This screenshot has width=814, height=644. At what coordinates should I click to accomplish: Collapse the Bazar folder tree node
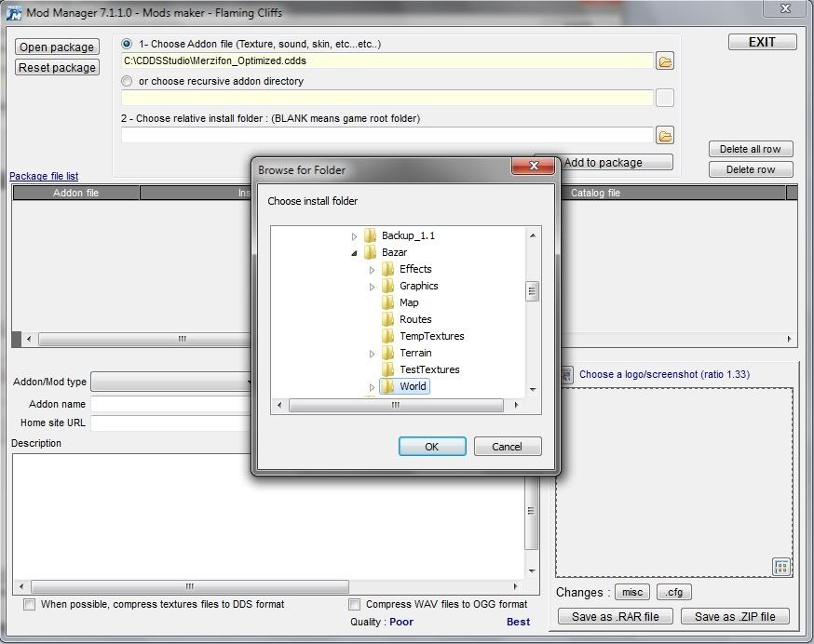(x=354, y=252)
